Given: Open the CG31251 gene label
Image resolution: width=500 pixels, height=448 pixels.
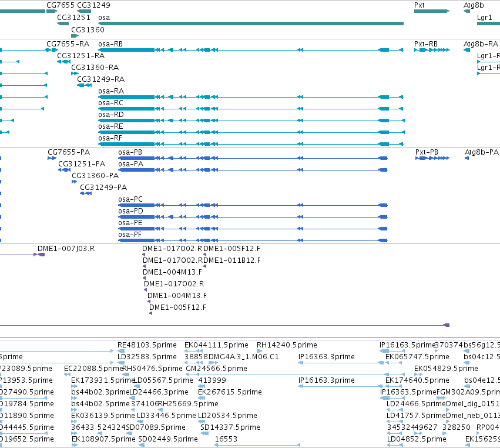Looking at the screenshot, I should (73, 18).
